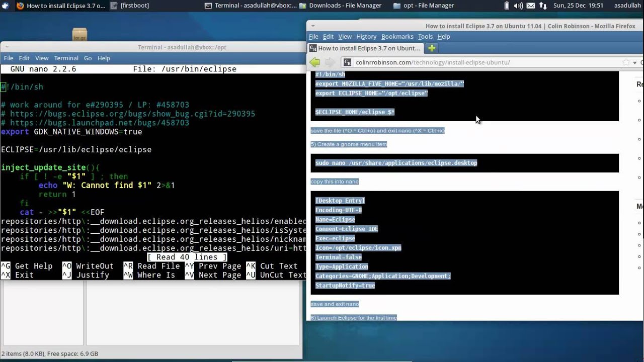Screen dimensions: 644x362
Task: Bookmark this page with the star icon
Action: [x=626, y=62]
